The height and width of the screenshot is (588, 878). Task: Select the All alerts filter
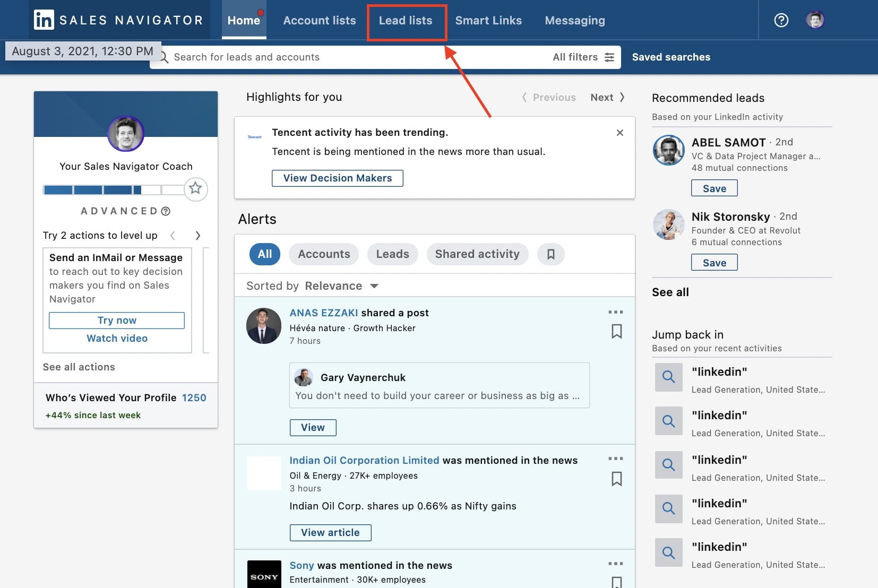coord(265,254)
